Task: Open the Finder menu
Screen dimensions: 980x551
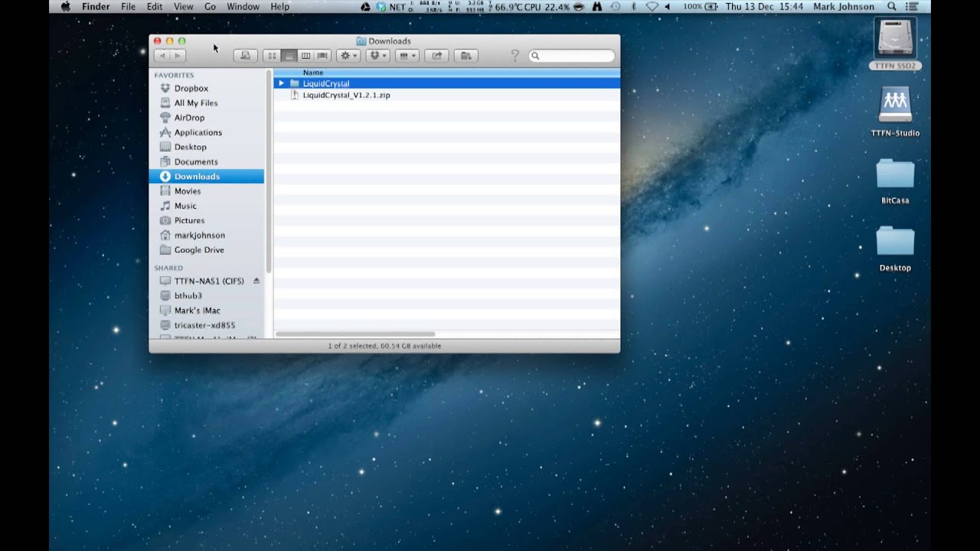Action: click(x=96, y=7)
